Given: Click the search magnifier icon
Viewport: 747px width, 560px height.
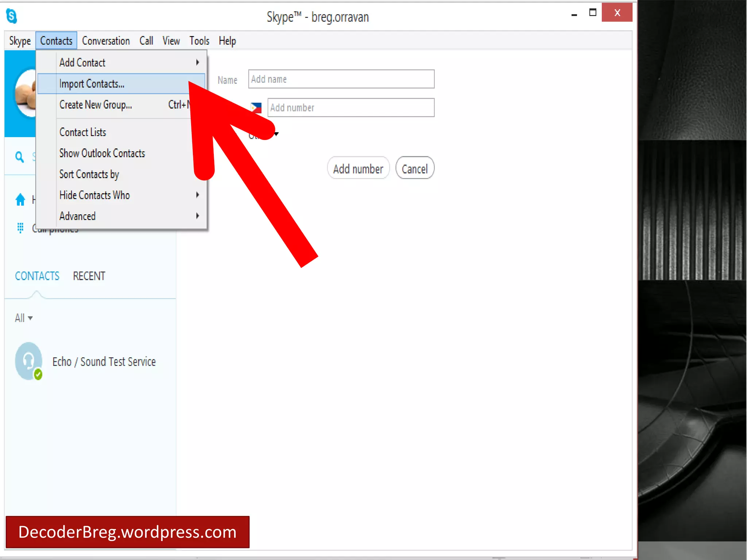Looking at the screenshot, I should coord(19,157).
